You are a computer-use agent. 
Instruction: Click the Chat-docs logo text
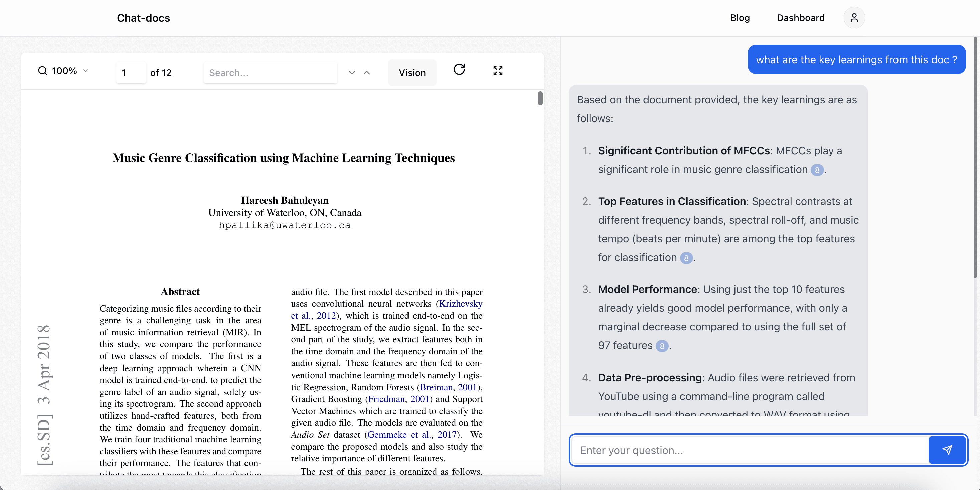tap(143, 18)
